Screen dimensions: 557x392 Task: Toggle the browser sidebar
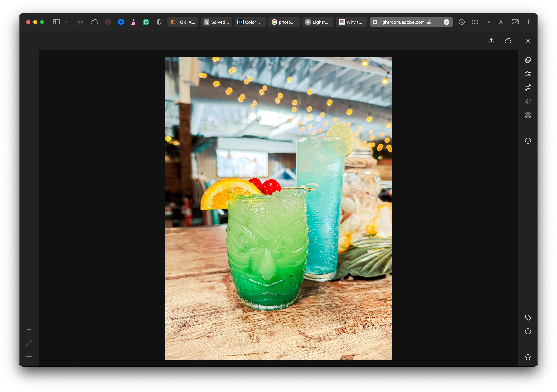[56, 22]
